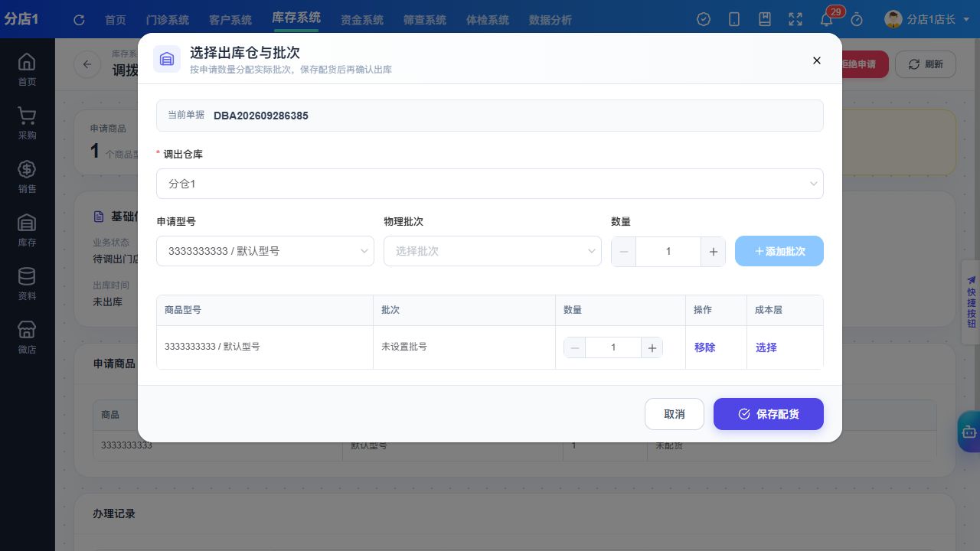Toggle fullscreen with the expand-arrows icon

point(795,20)
